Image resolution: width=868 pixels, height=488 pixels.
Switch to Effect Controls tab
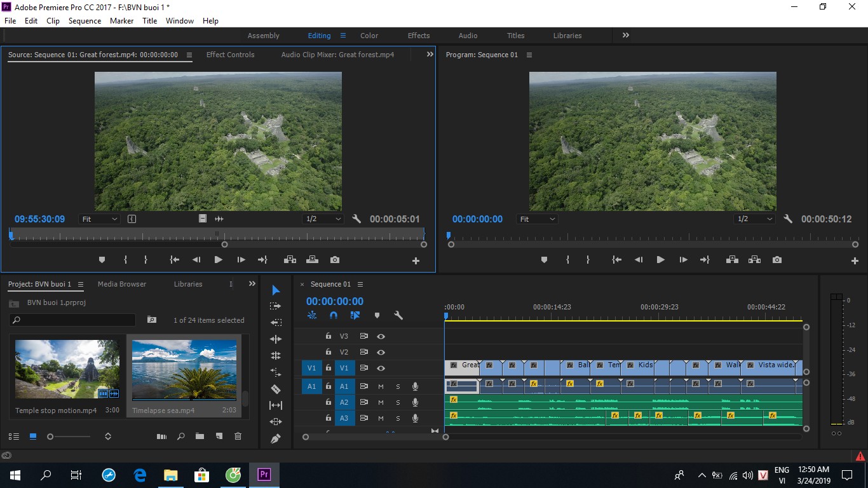[x=230, y=55]
